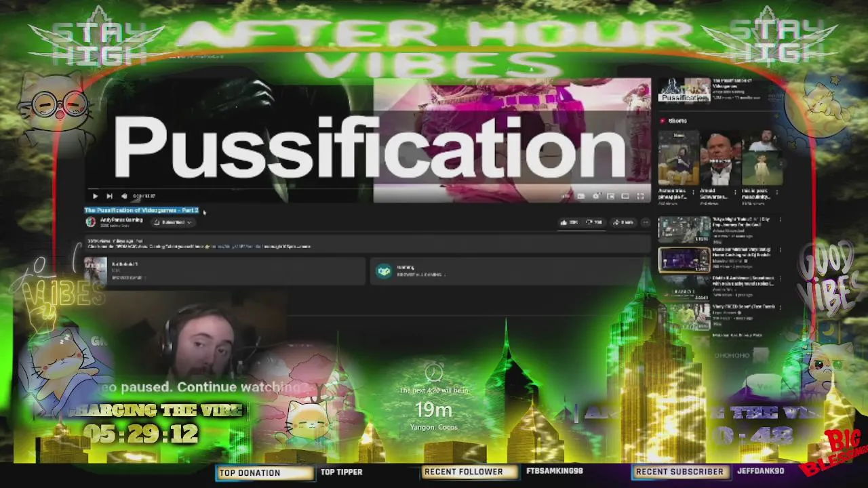Click the 19m next 4:20 countdown
This screenshot has height=488, width=868.
(x=433, y=409)
